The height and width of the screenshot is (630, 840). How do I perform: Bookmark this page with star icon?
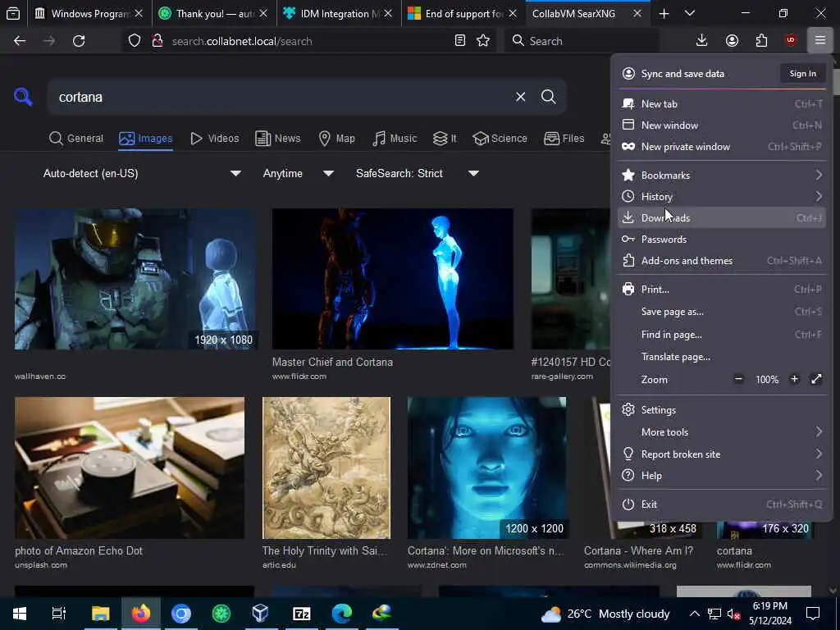point(483,41)
